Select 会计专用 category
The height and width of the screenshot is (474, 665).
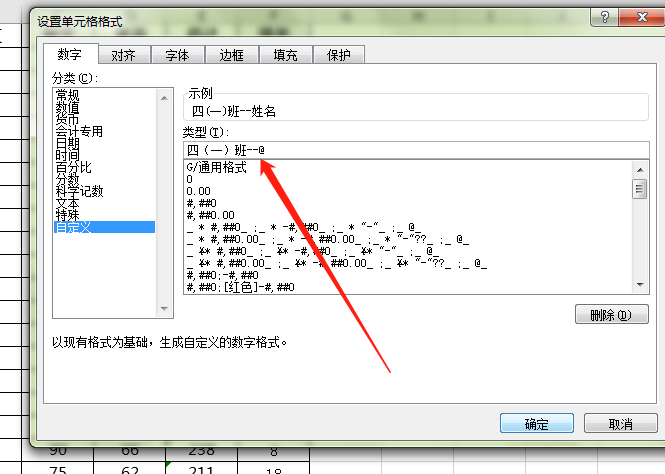tap(104, 131)
